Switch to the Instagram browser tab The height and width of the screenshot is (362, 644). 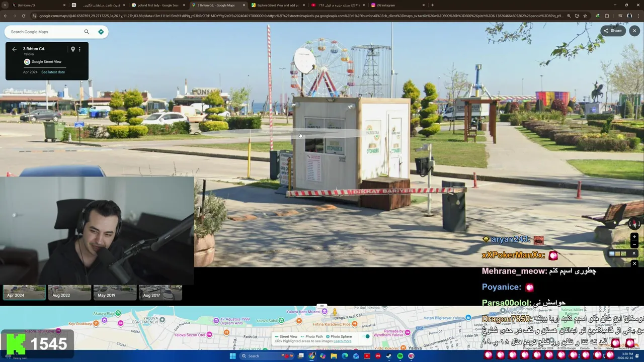pos(398,5)
